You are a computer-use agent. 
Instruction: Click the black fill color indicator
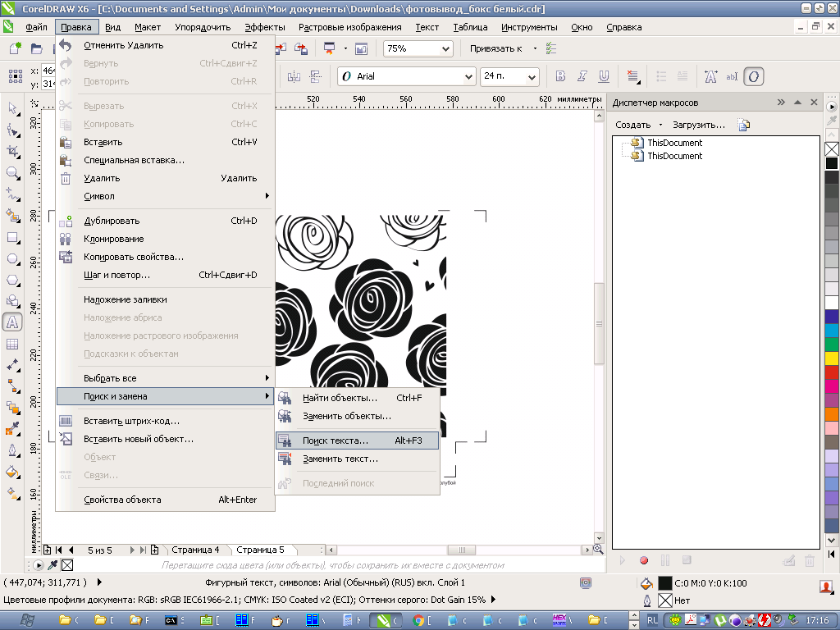[x=664, y=583]
